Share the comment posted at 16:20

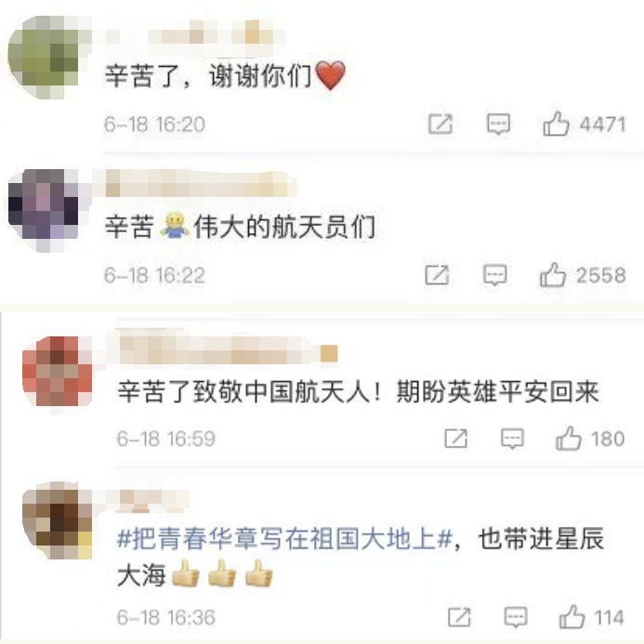(440, 124)
